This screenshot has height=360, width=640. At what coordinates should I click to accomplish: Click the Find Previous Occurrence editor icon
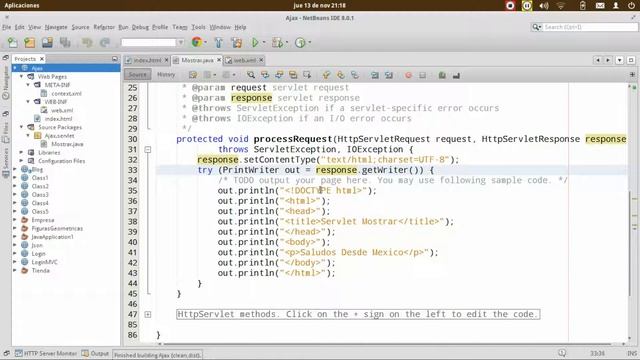pos(265,75)
